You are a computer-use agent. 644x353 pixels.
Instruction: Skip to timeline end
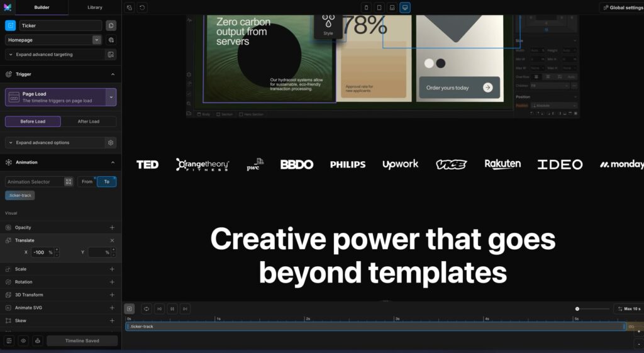(x=186, y=308)
